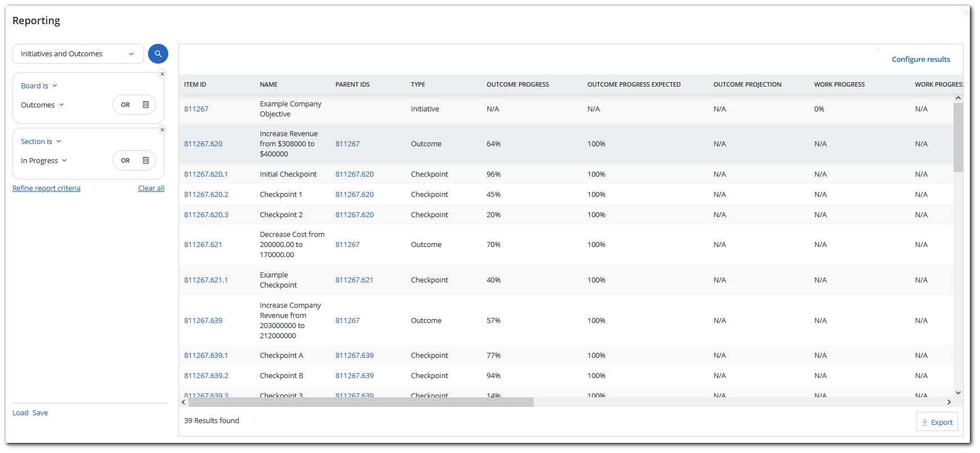Open the Initiatives and Outcomes report dropdown
Image resolution: width=980 pixels, height=453 pixels.
point(78,54)
